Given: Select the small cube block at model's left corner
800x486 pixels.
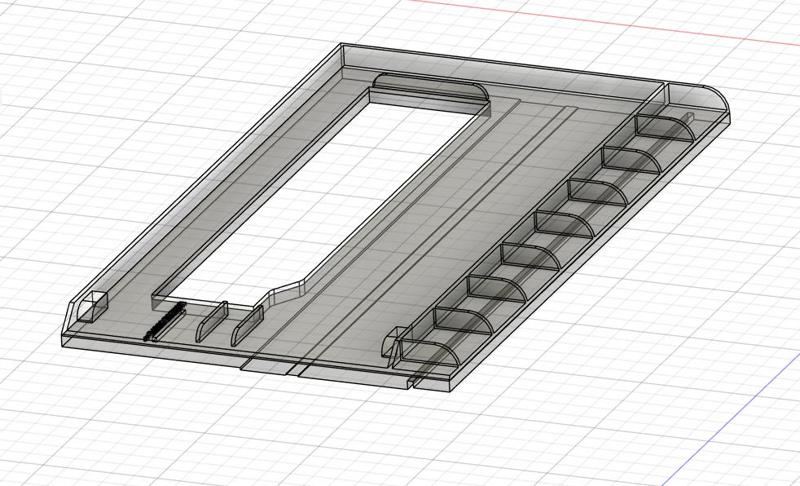Looking at the screenshot, I should [x=92, y=308].
